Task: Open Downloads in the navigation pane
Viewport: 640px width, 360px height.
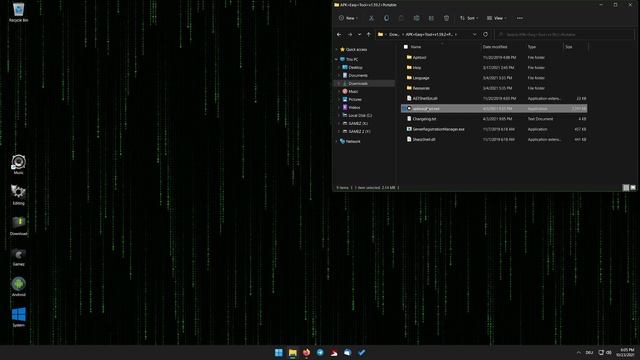Action: pyautogui.click(x=358, y=83)
